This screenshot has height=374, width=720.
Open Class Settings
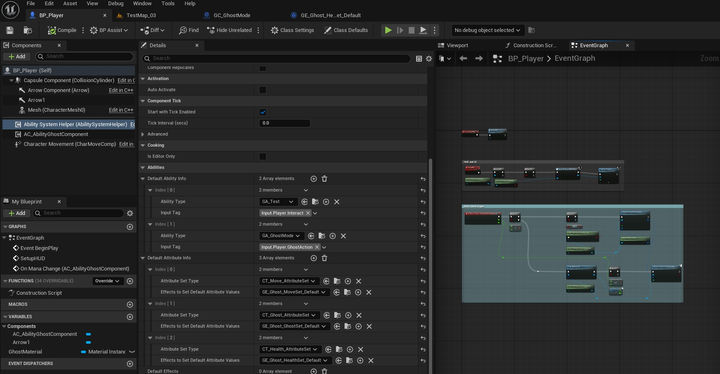(x=292, y=30)
